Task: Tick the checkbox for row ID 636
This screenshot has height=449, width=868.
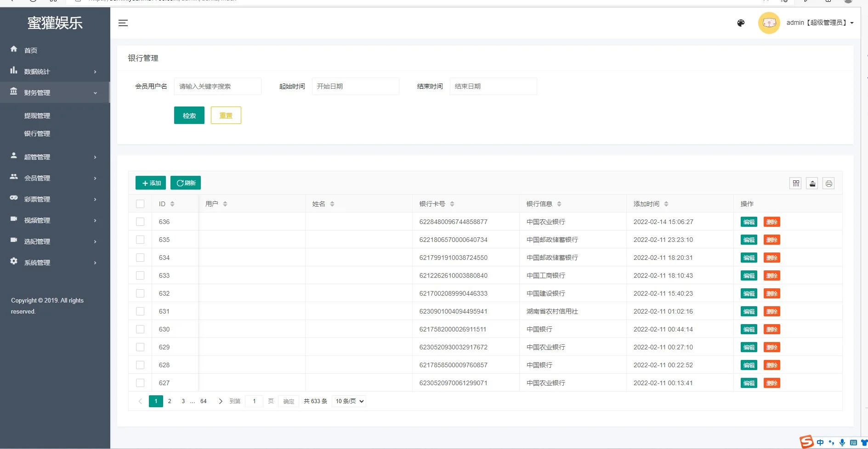Action: pyautogui.click(x=140, y=222)
